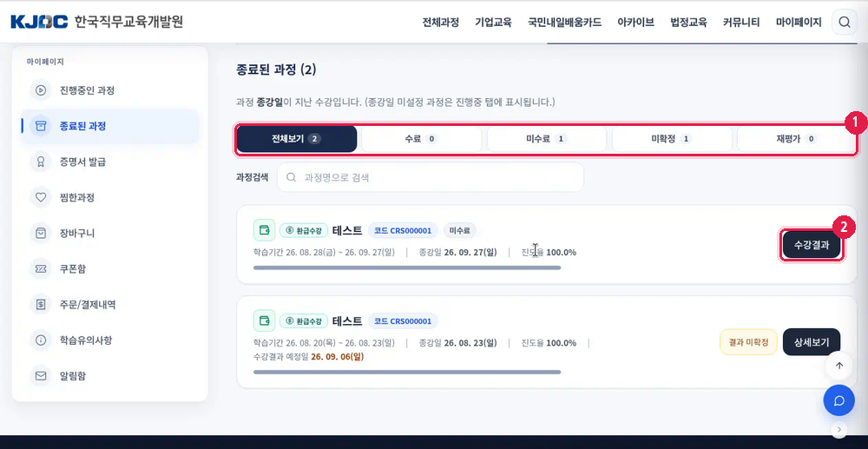
Task: Expand the small chevron under chat bubble
Action: coord(839,429)
